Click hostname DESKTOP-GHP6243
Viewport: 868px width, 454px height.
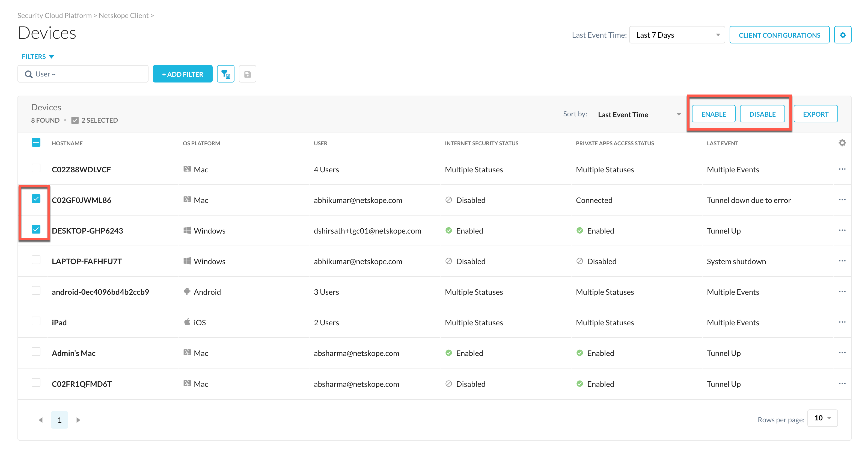[x=87, y=231]
